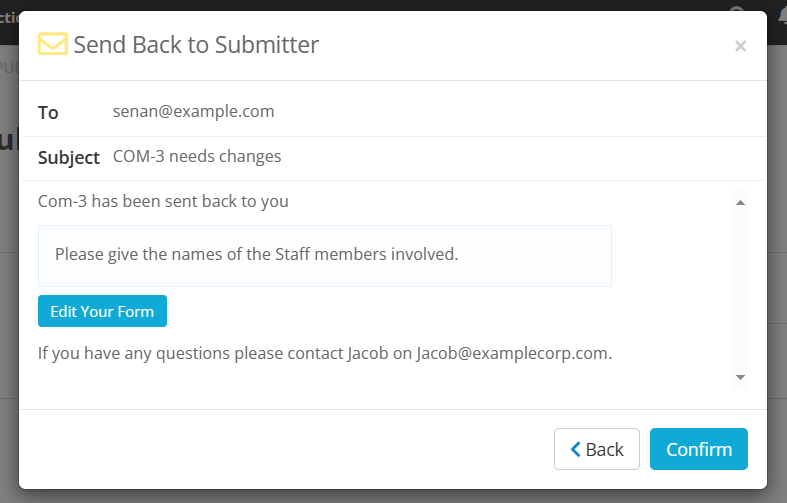Go Back to the previous step
This screenshot has width=787, height=503.
pyautogui.click(x=597, y=449)
